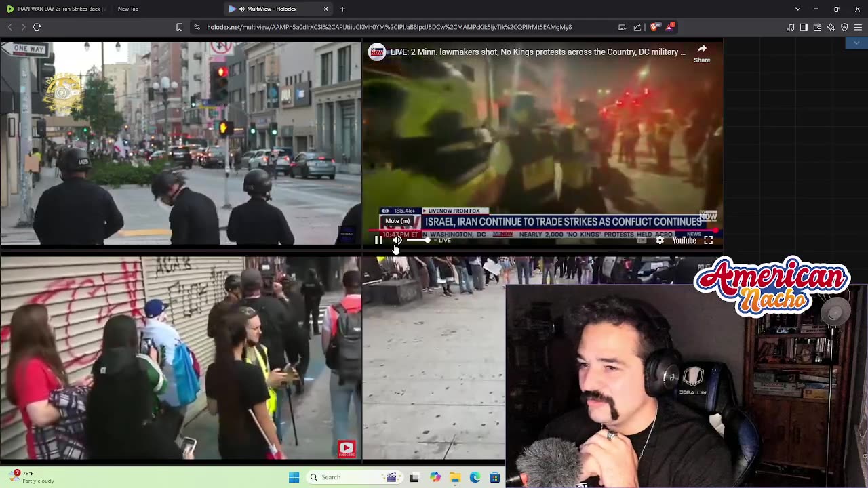This screenshot has width=868, height=488.
Task: Click the Share arrow on the video
Action: [x=702, y=53]
